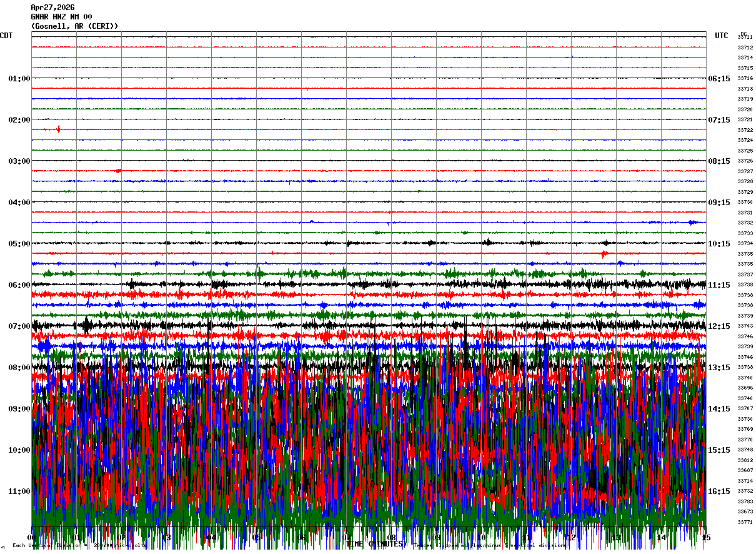Click the 06:00 CDT time label
Viewport: 756px width, 554px height.
click(x=19, y=285)
